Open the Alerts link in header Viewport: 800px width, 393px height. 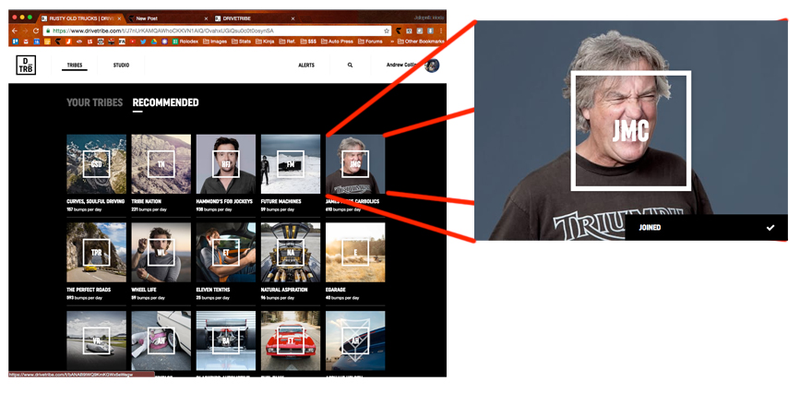pos(306,65)
